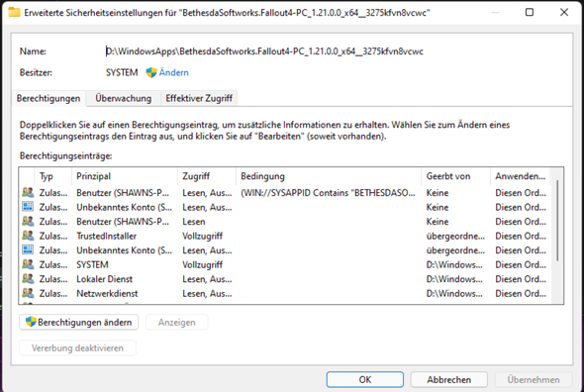Click Vererbung deaktivieren button

pyautogui.click(x=77, y=348)
